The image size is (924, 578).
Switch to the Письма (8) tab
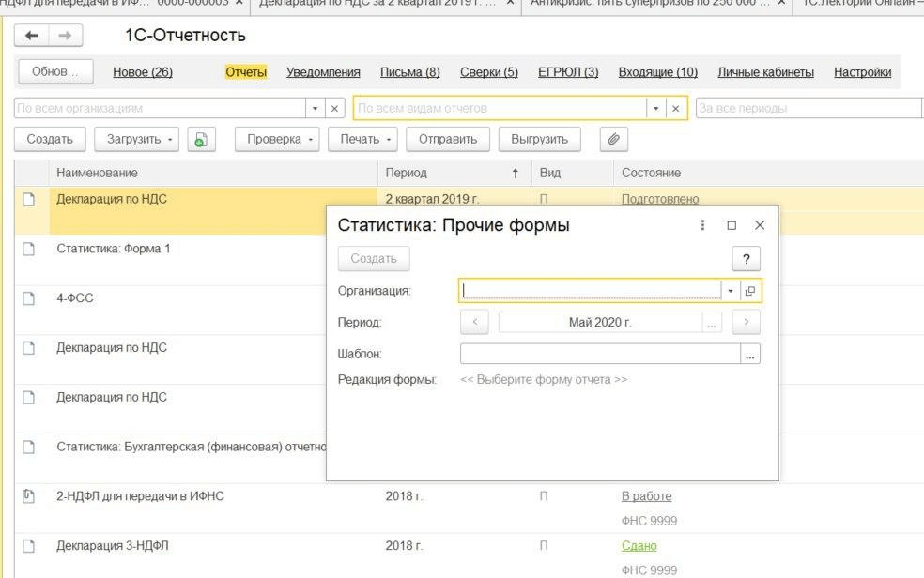click(x=409, y=72)
